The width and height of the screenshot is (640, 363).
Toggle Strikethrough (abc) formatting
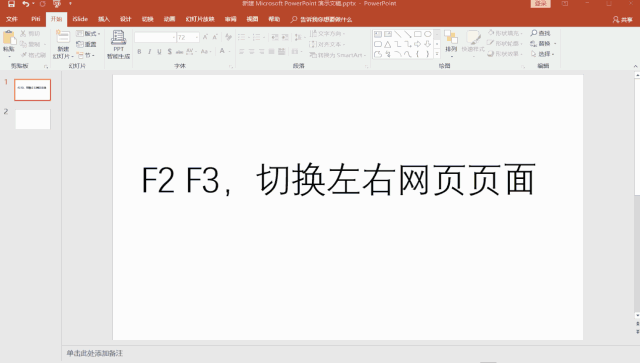(x=179, y=52)
